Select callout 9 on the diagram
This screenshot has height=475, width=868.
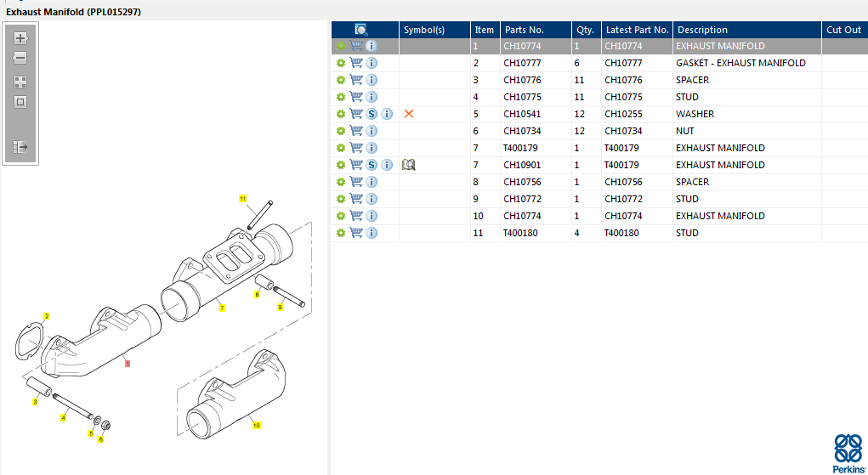[280, 308]
